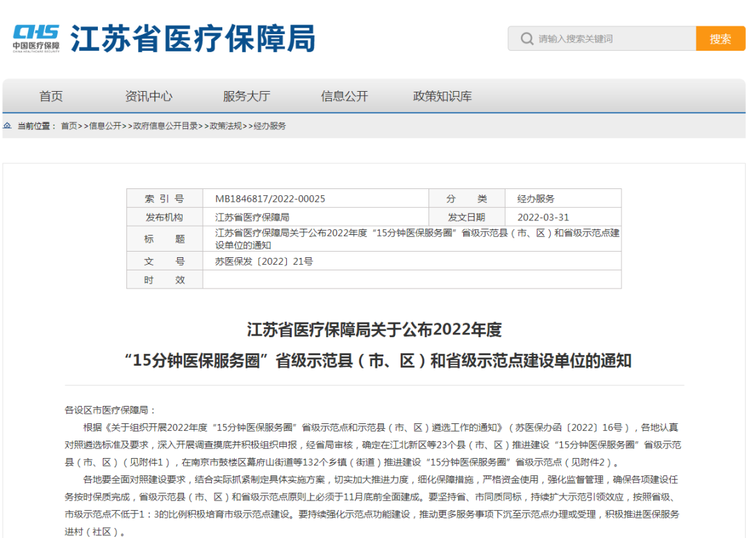This screenshot has height=538, width=750.
Task: Open the 服务大厅 navigation menu item
Action: 247,96
